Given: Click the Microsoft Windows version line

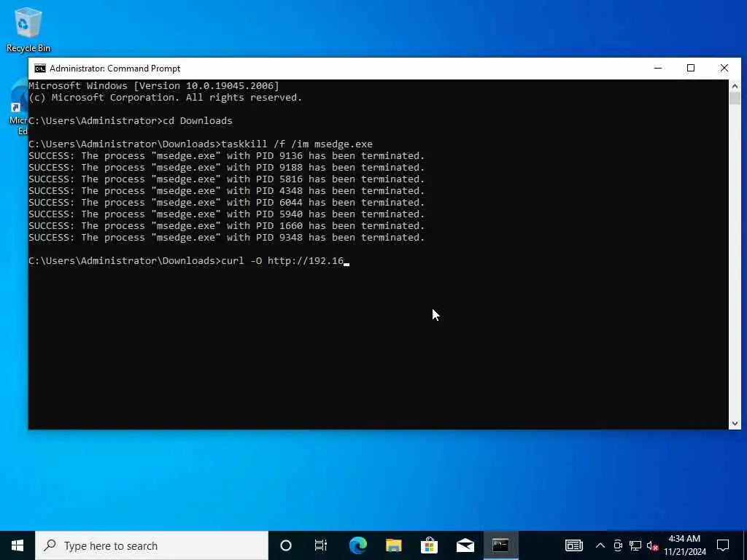Looking at the screenshot, I should click(154, 86).
